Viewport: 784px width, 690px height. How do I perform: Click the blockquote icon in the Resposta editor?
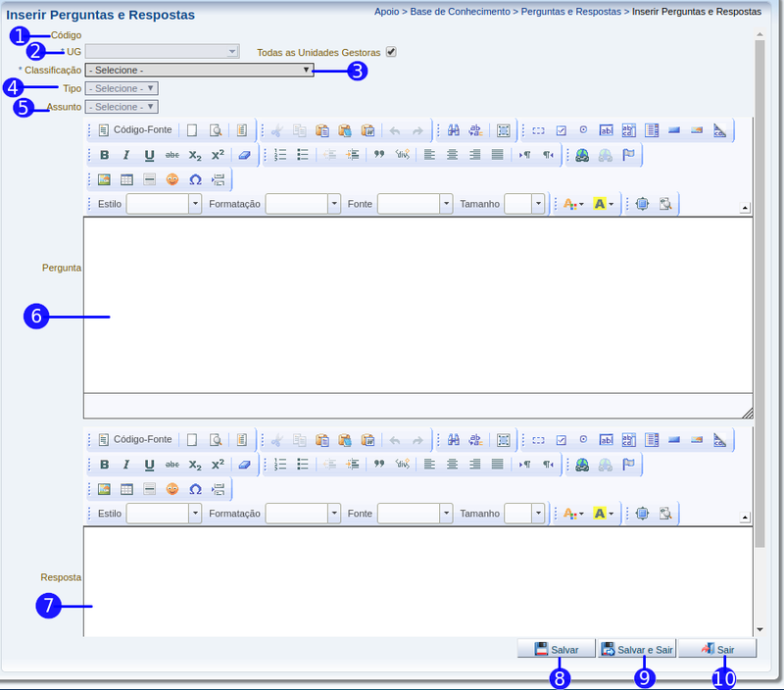tap(379, 464)
